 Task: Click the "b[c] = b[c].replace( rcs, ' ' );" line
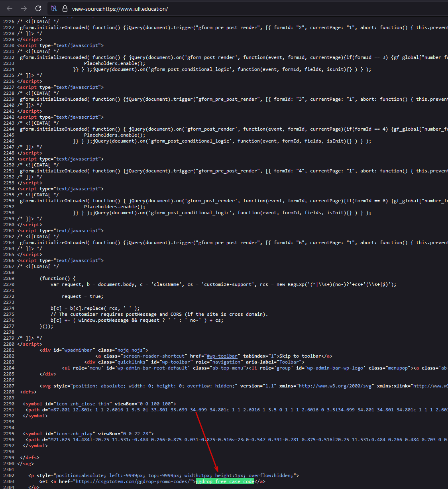point(95,308)
